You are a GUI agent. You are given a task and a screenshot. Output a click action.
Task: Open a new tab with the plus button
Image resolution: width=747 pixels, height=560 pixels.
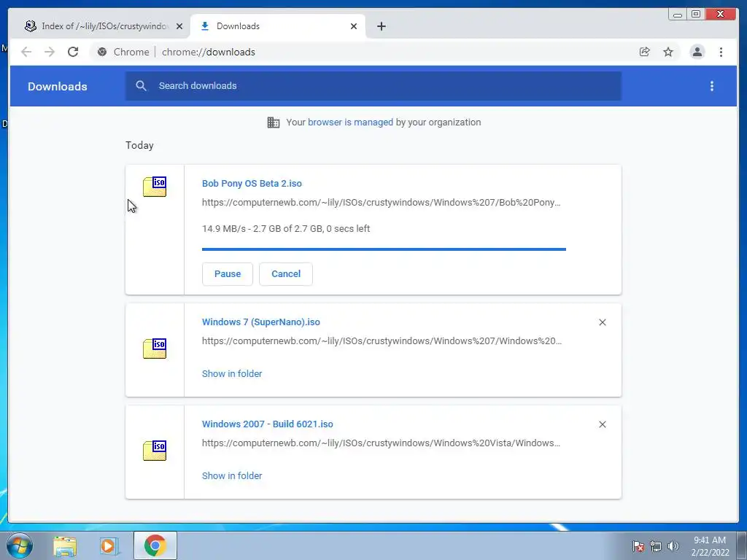[x=381, y=26]
